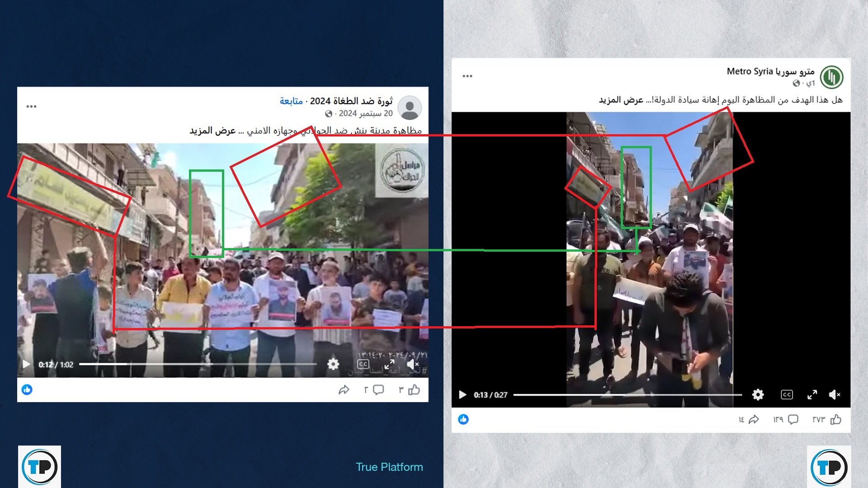This screenshot has height=488, width=868.
Task: Seek on left video progress bar
Action: pyautogui.click(x=198, y=364)
